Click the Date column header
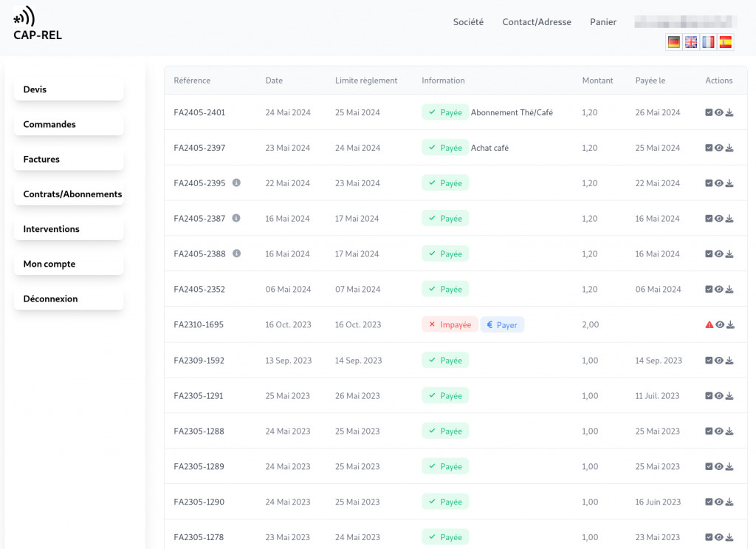756x549 pixels. [274, 81]
